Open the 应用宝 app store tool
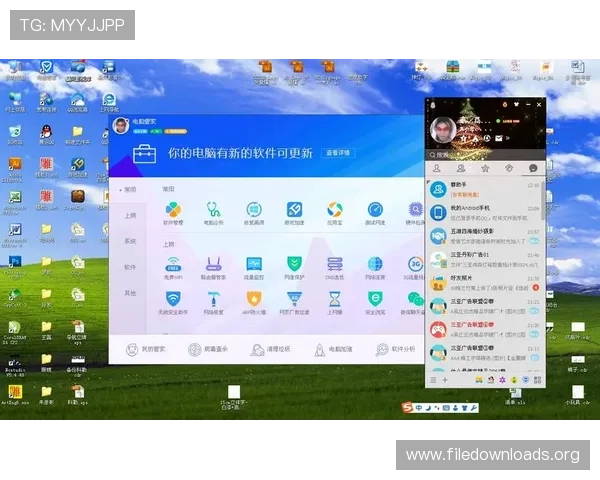Screen dimensions: 600x480 point(335,213)
